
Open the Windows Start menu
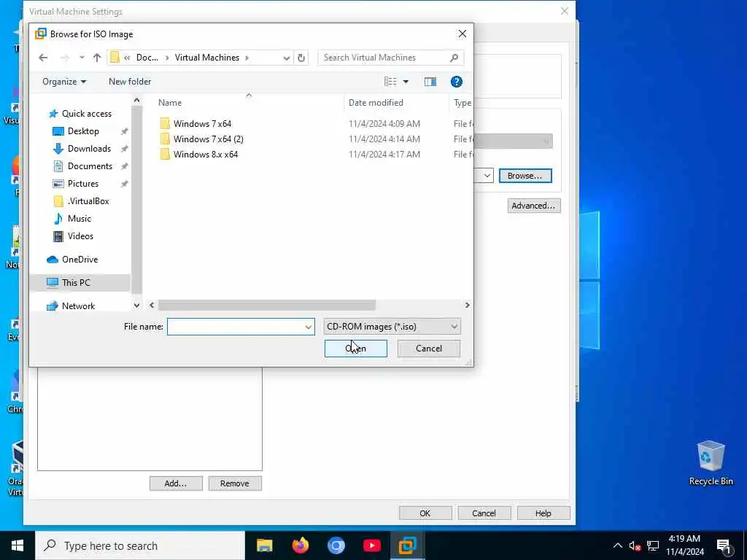18,545
